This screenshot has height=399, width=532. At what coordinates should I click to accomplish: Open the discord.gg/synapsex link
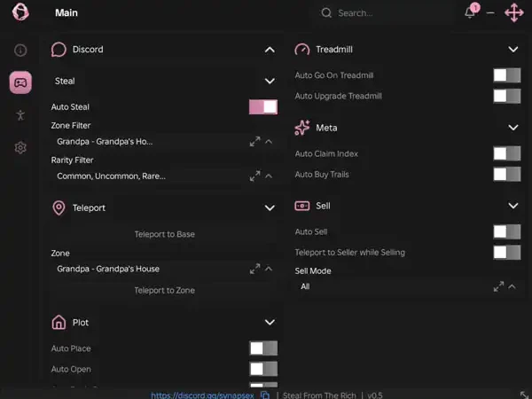pyautogui.click(x=202, y=395)
